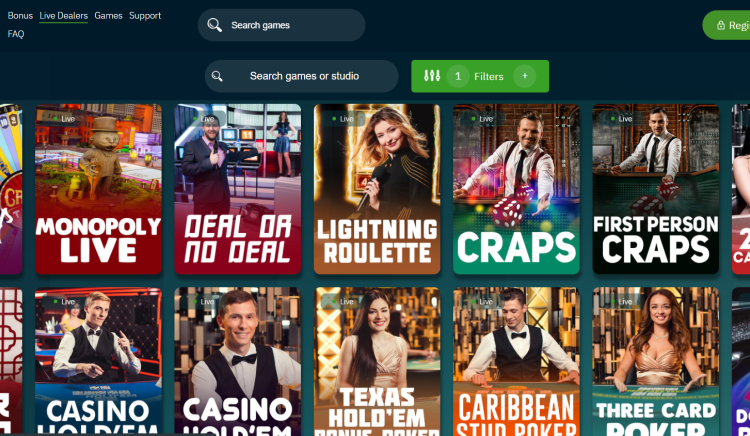This screenshot has width=750, height=436.
Task: Open the Bonus menu item
Action: coord(20,15)
